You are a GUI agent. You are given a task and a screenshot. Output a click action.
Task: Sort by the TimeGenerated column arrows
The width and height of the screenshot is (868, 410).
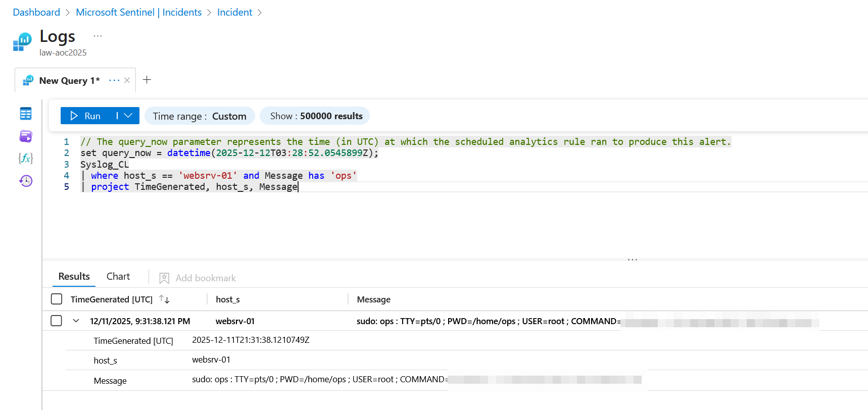pyautogui.click(x=164, y=299)
